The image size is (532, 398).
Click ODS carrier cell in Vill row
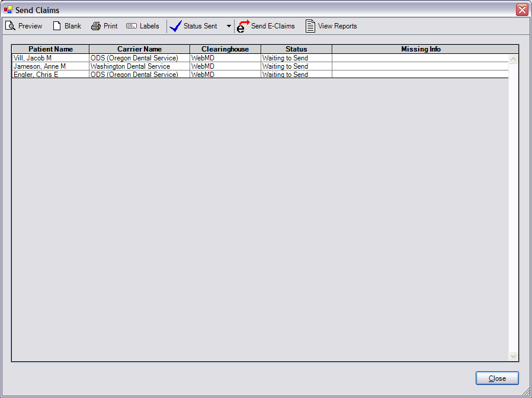(139, 58)
